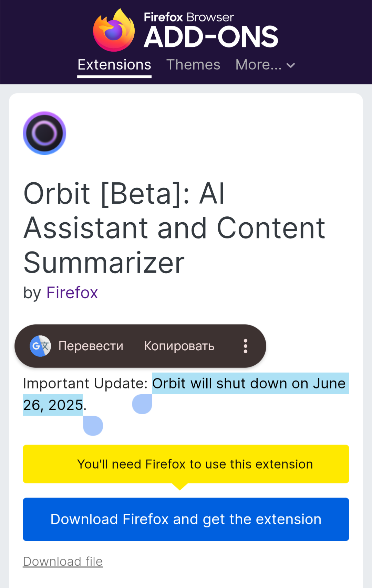
Task: Click the ADD-ONS wordmark text
Action: (x=211, y=37)
